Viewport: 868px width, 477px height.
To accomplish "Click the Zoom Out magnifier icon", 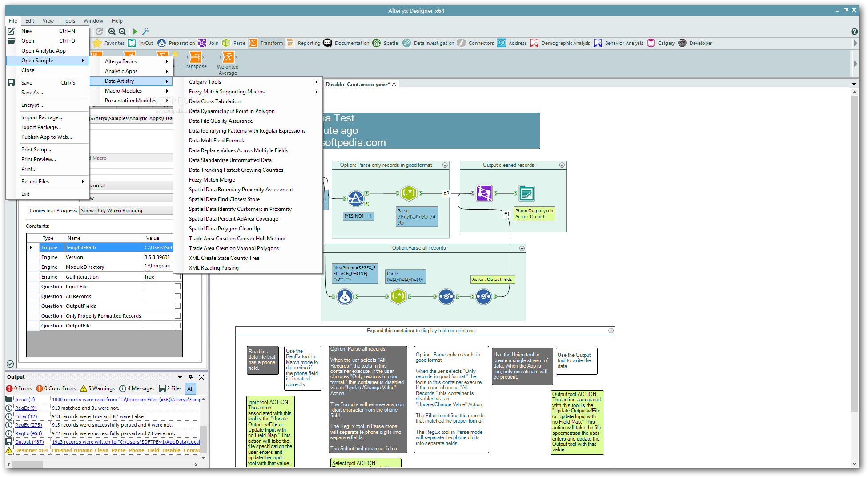I will 122,32.
